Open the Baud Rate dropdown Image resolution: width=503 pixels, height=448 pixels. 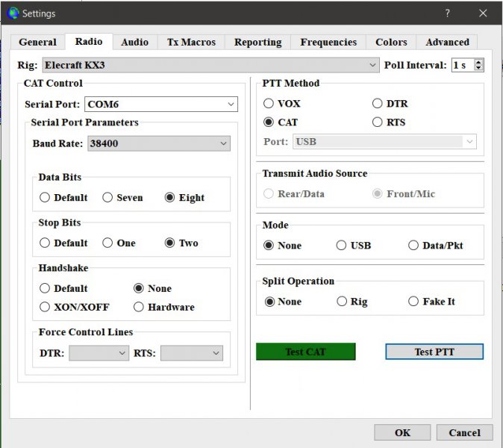pyautogui.click(x=222, y=143)
